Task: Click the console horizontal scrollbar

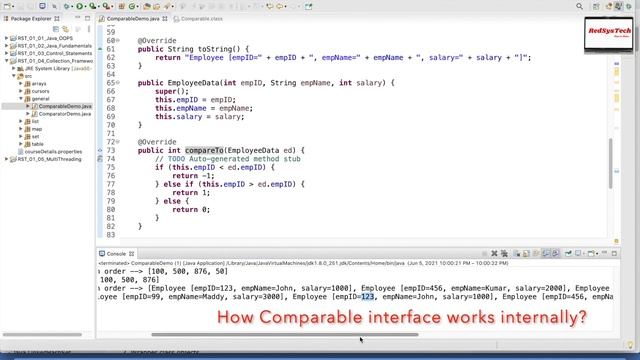Action: (285, 335)
